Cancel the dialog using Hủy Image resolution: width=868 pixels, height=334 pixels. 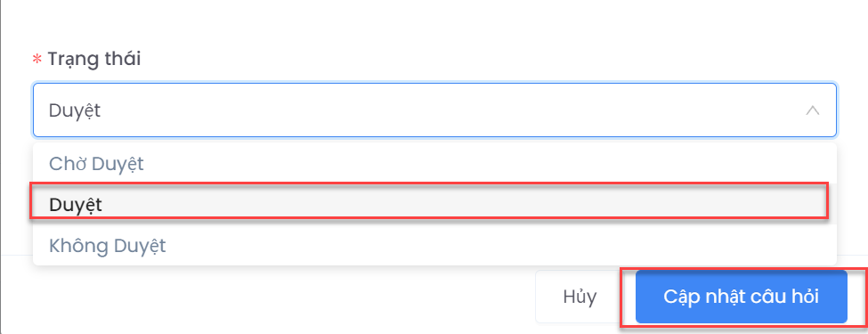tap(580, 297)
